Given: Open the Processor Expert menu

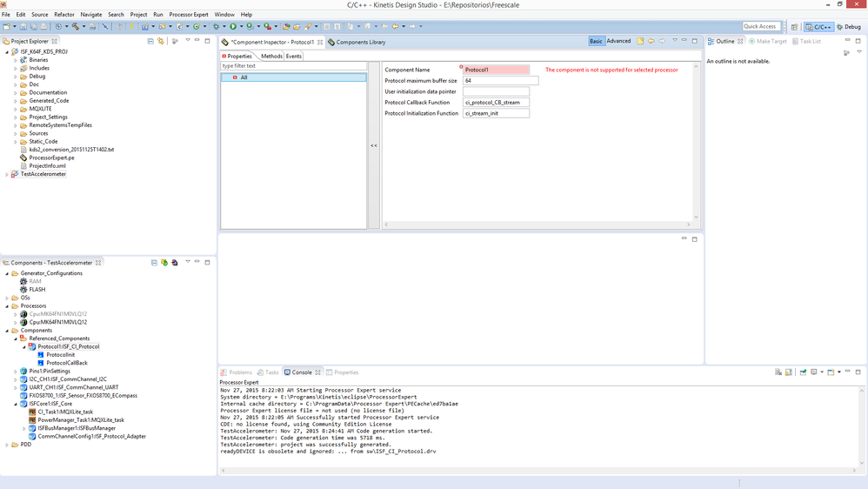Looking at the screenshot, I should point(188,15).
